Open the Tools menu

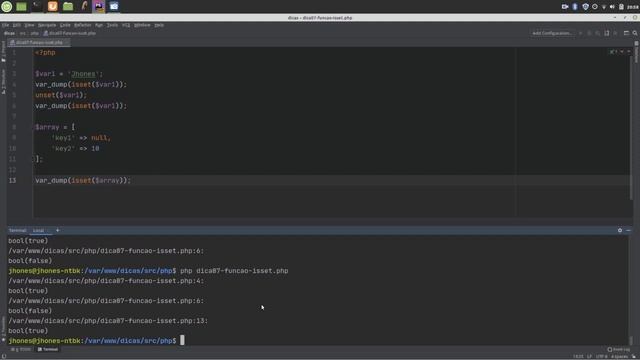point(112,25)
